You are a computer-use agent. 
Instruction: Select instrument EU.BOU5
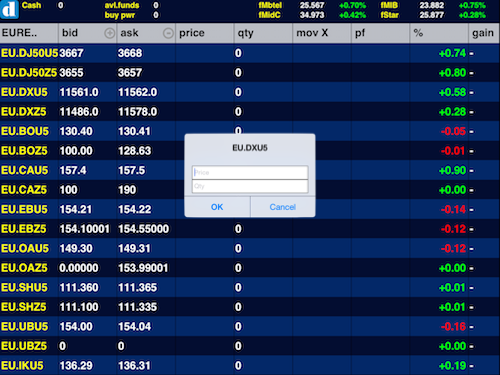[25, 131]
